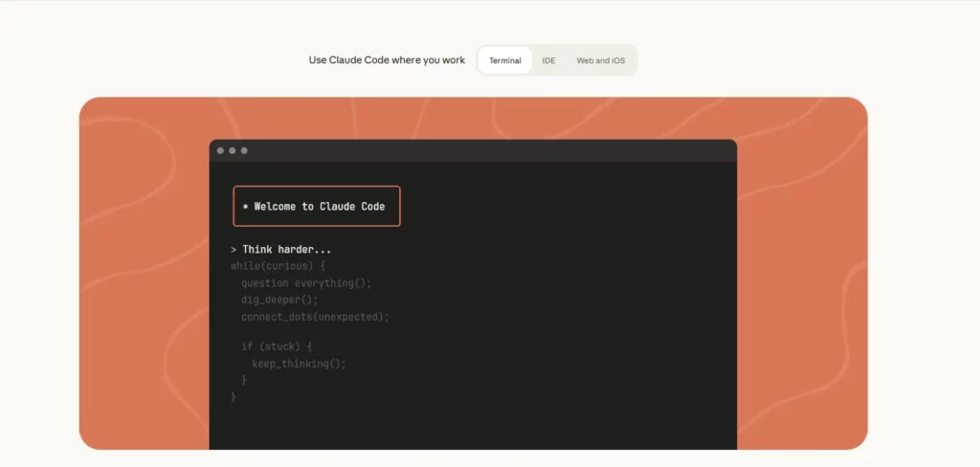Click the 'question everything();' line
The height and width of the screenshot is (467, 980).
[306, 283]
